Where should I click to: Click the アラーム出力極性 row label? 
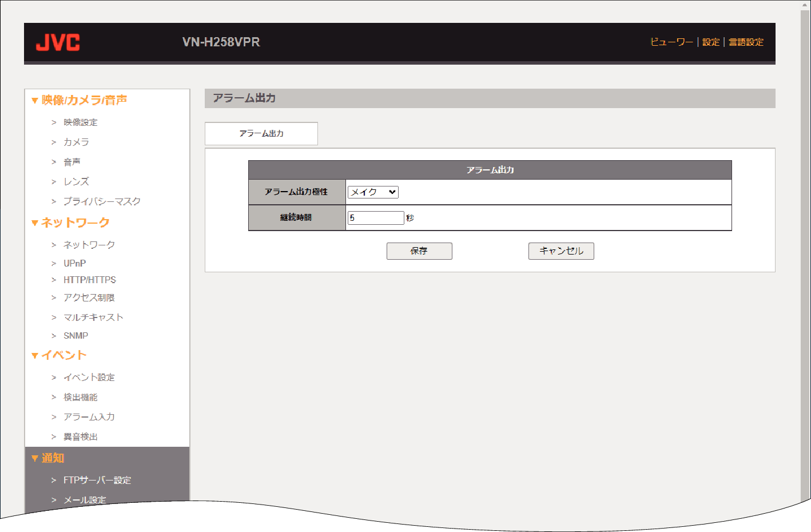coord(297,192)
